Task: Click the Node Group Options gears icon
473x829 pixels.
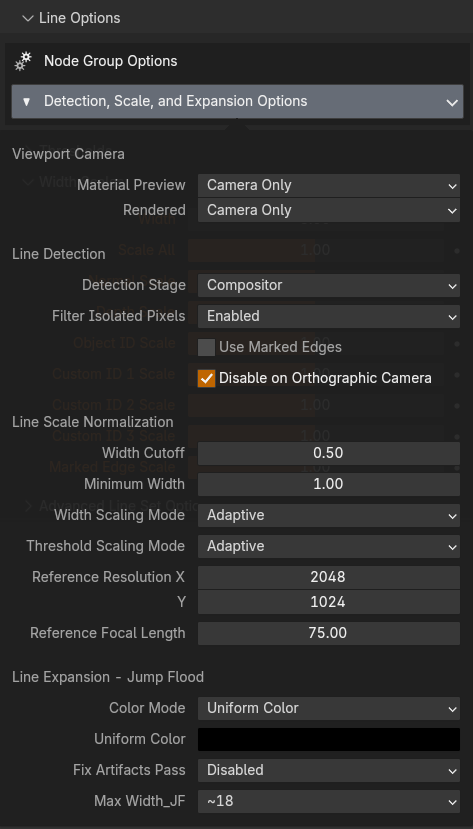Action: point(23,61)
